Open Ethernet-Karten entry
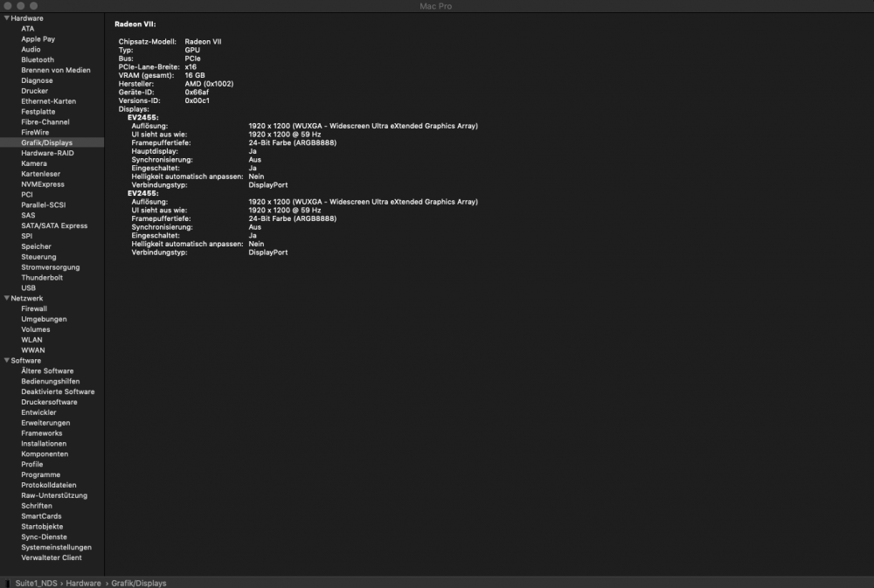The image size is (874, 588). [x=48, y=101]
